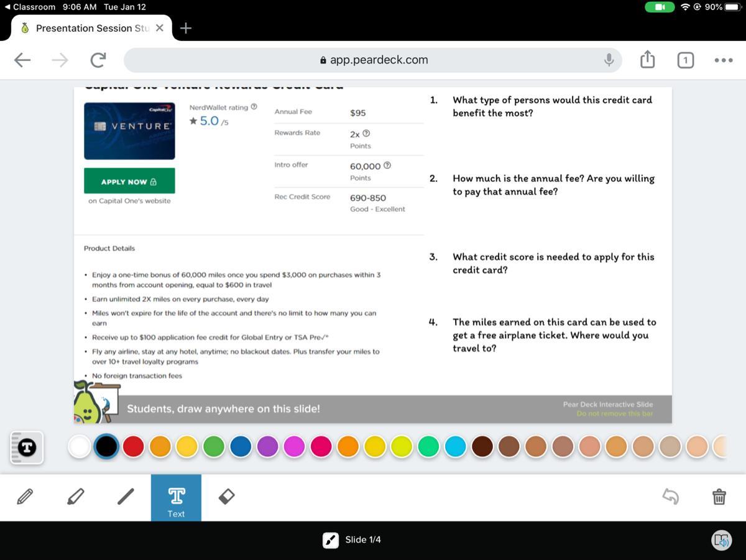The width and height of the screenshot is (746, 560).
Task: Select the Text tool
Action: click(176, 498)
